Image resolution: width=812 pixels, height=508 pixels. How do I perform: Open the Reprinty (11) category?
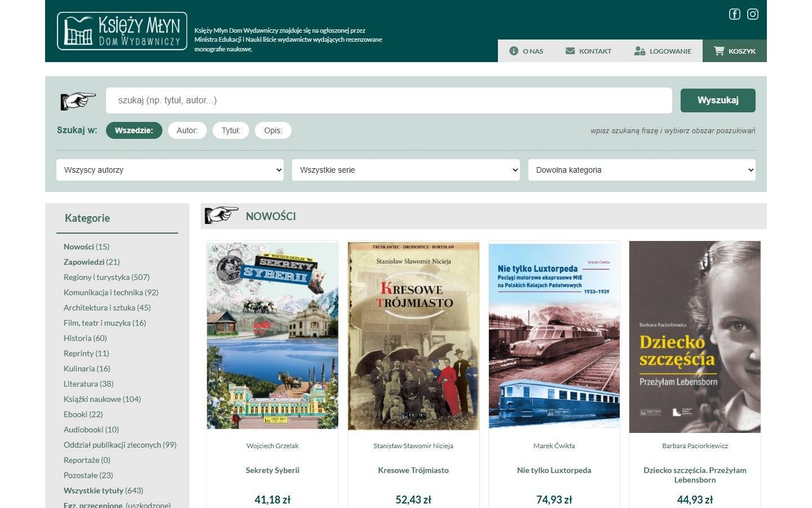(x=86, y=353)
